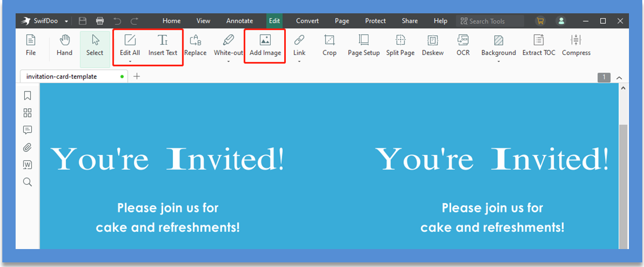Click the right "cake and refreshments!" text
Screen dimensions: 644x267
point(492,227)
